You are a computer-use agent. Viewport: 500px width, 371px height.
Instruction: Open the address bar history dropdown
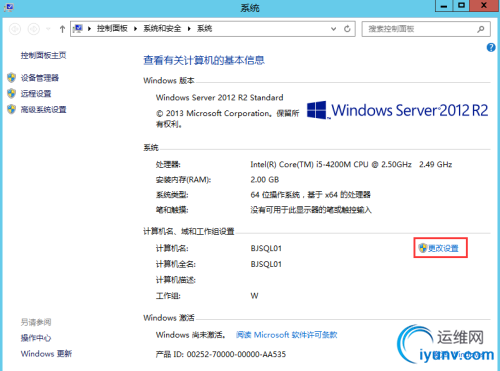[x=333, y=29]
